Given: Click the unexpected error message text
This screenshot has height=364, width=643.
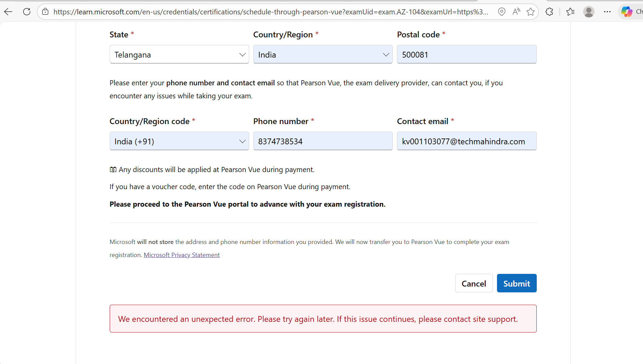Looking at the screenshot, I should coord(318,319).
